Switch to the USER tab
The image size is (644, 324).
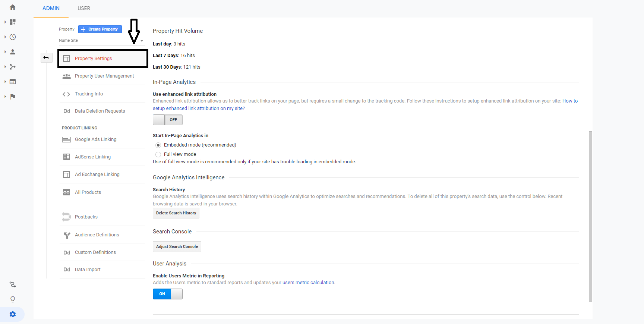pyautogui.click(x=84, y=8)
